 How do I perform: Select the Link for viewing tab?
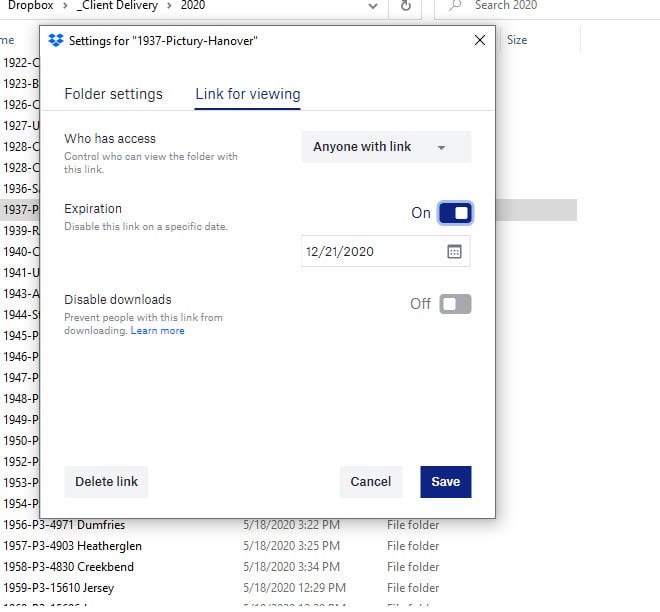[248, 94]
